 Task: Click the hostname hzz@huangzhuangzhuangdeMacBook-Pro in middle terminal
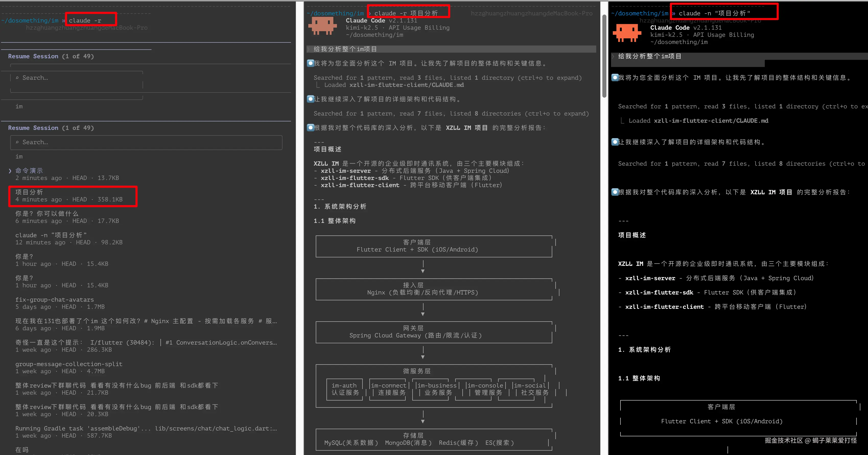pyautogui.click(x=531, y=13)
